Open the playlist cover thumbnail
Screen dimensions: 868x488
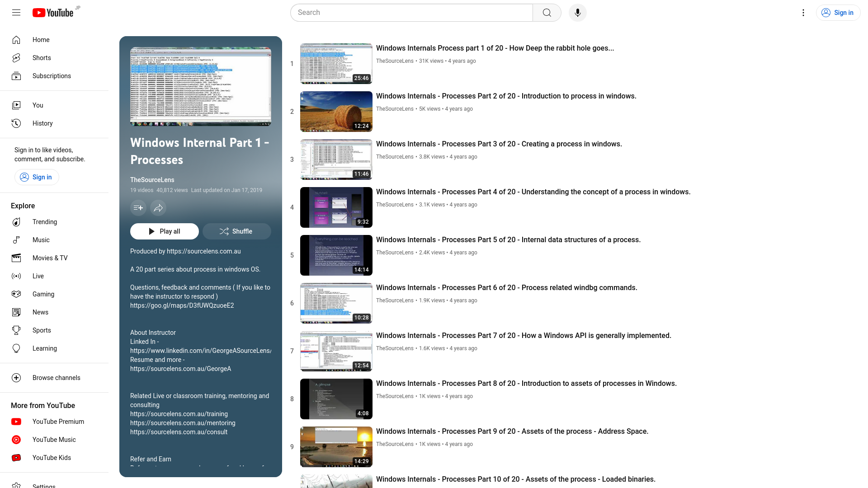tap(201, 86)
